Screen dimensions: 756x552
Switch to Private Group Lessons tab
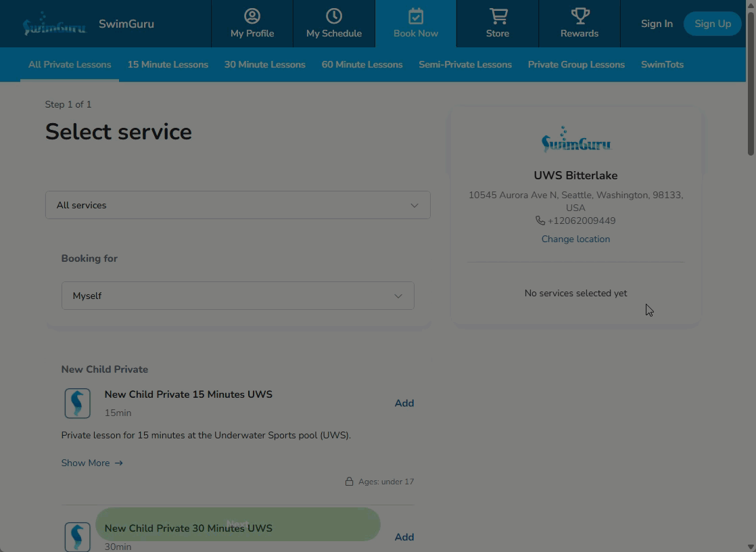click(576, 65)
